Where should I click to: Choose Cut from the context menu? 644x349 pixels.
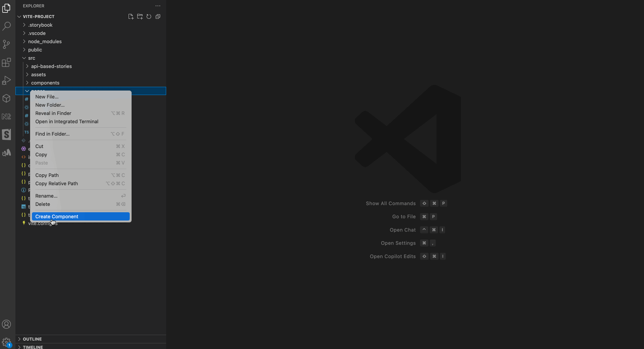tap(81, 146)
